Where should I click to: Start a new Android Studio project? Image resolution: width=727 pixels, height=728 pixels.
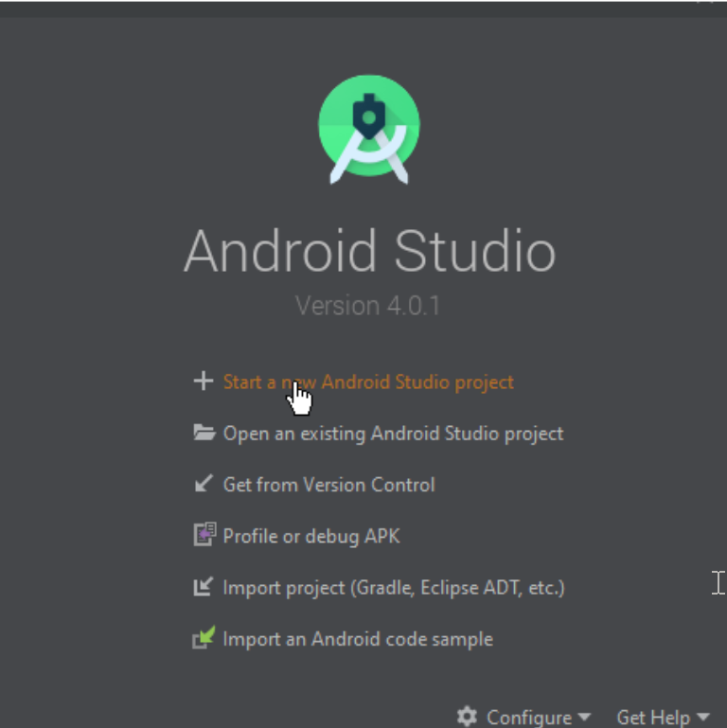[x=368, y=382]
